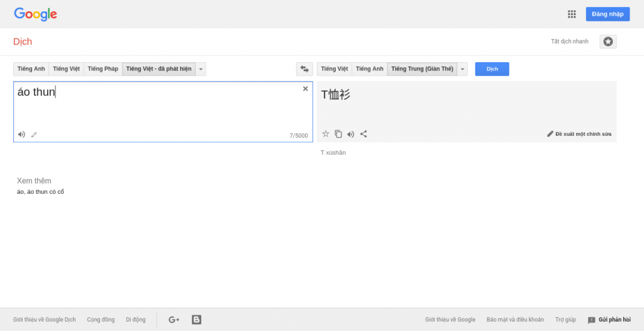Send feedback via Gửi phản hồi
The height and width of the screenshot is (331, 644).
tap(609, 320)
